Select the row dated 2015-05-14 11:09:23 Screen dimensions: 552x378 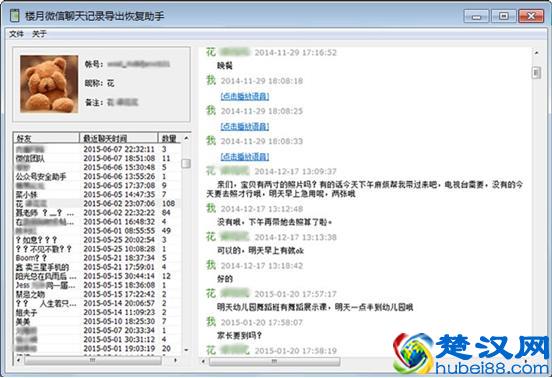pyautogui.click(x=98, y=312)
